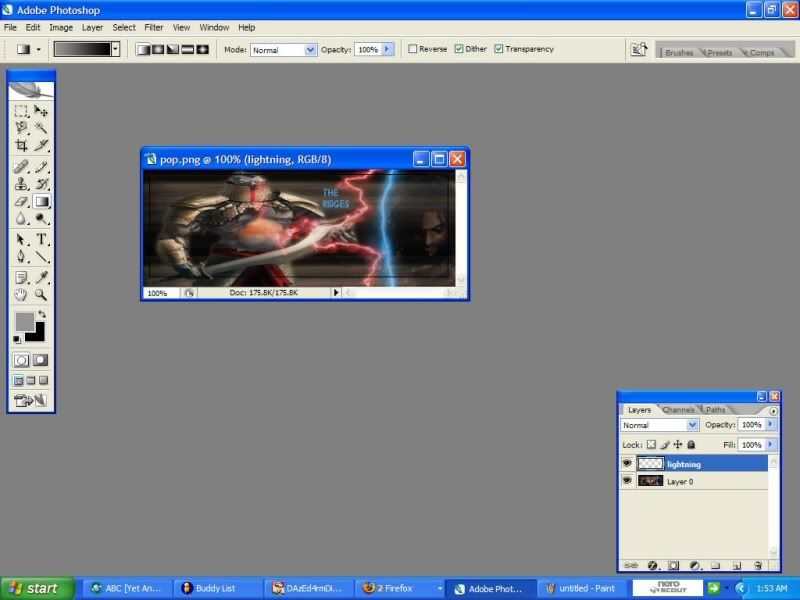Screen dimensions: 800x600
Task: Select the Slice tool
Action: coord(41,145)
